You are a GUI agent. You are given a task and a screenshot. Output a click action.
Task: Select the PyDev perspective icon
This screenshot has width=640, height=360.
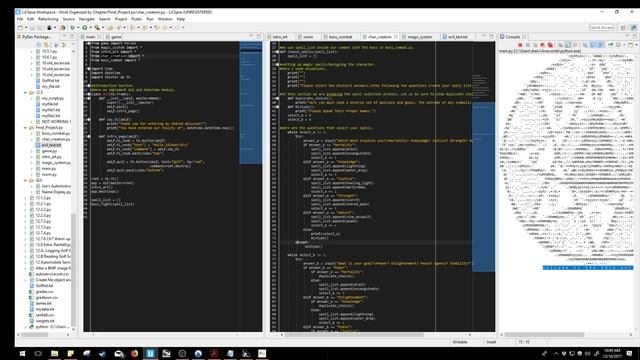(x=633, y=28)
